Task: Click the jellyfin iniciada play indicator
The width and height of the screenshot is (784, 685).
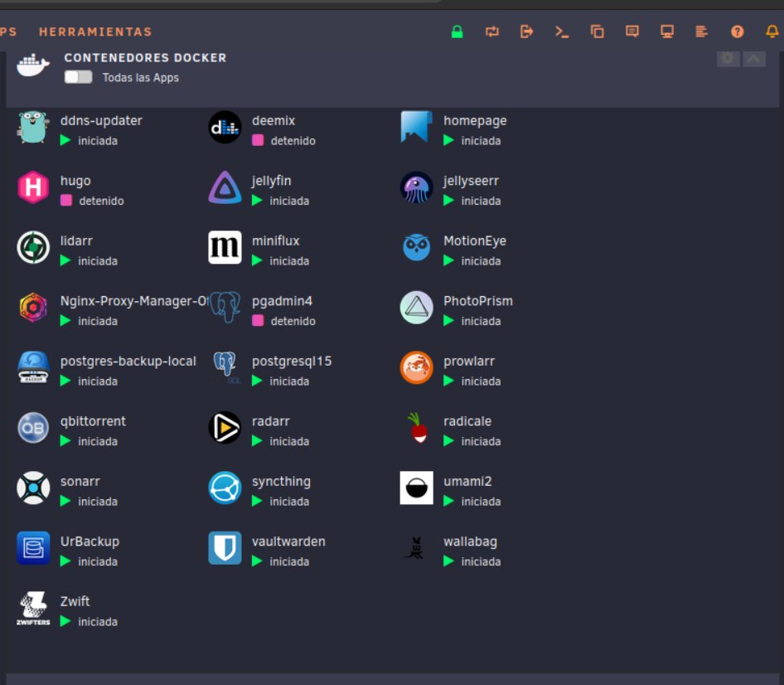Action: coord(257,200)
